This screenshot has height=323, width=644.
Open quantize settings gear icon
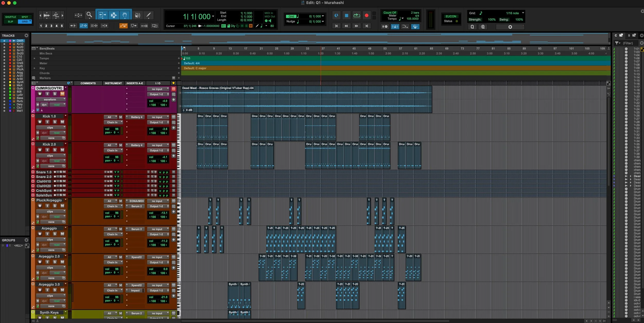[x=510, y=27]
